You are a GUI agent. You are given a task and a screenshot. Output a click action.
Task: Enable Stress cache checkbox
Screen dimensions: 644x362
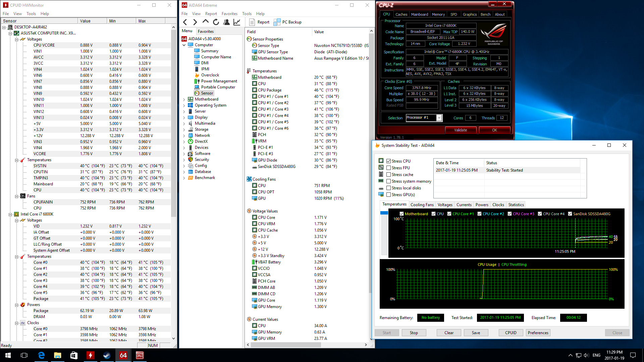389,175
